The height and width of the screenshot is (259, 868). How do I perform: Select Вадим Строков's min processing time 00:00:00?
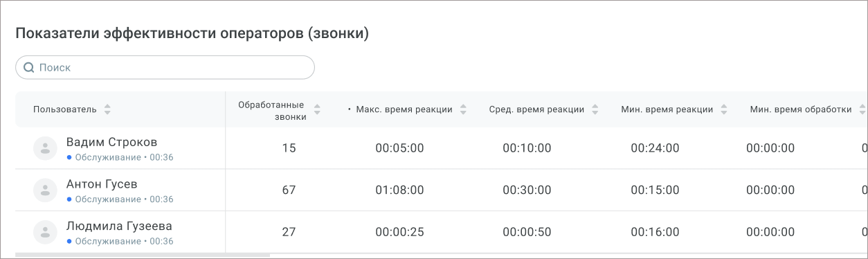tap(770, 148)
